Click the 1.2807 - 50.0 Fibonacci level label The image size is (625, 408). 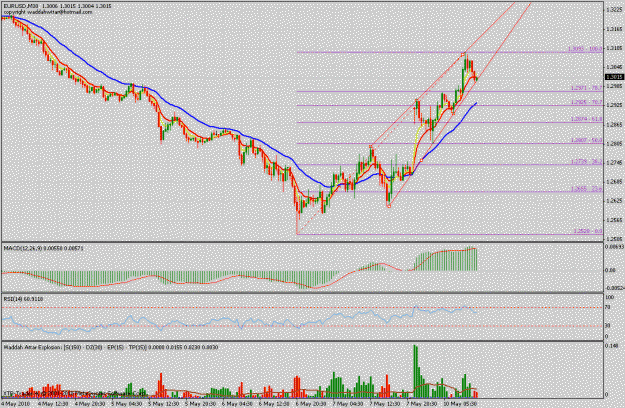click(586, 140)
